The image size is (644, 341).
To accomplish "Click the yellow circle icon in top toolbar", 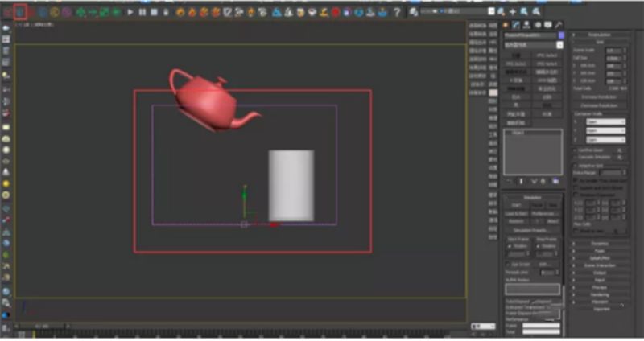I will click(x=55, y=12).
